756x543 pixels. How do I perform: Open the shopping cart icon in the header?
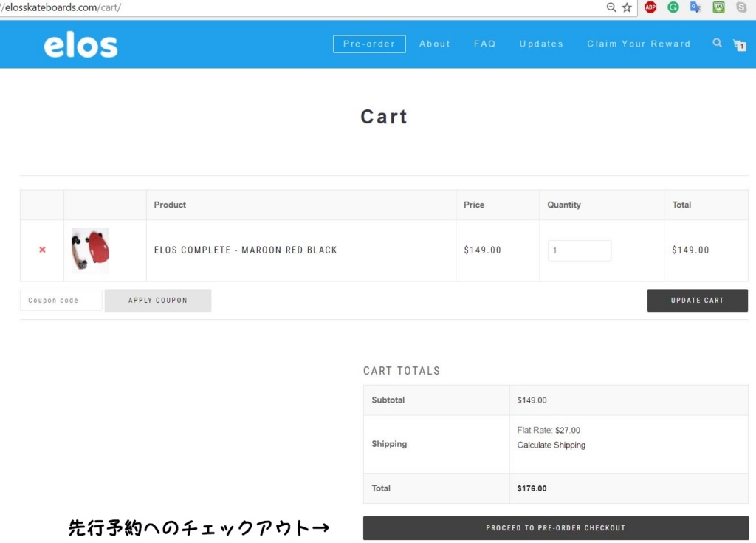[739, 44]
